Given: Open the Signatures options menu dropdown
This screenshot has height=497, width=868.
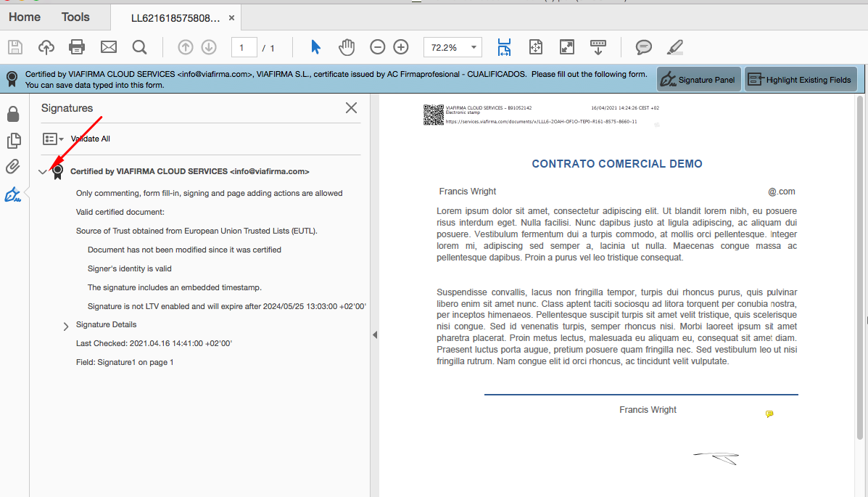Looking at the screenshot, I should [53, 139].
